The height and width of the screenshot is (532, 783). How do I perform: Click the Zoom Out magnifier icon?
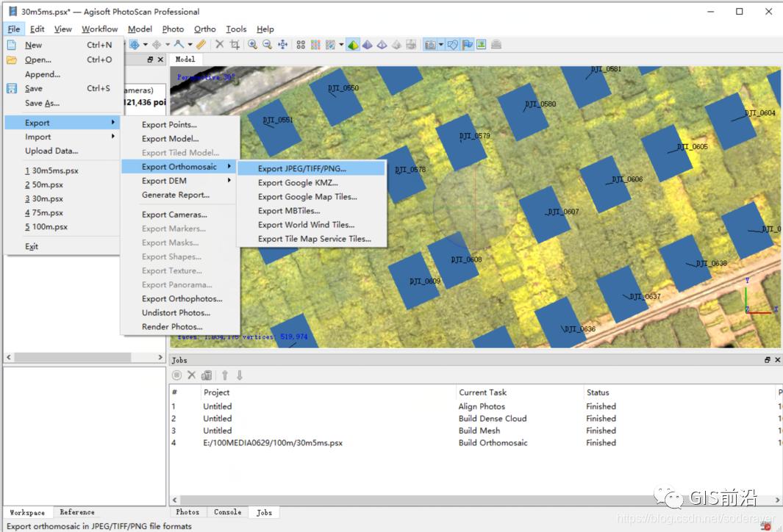coord(267,45)
